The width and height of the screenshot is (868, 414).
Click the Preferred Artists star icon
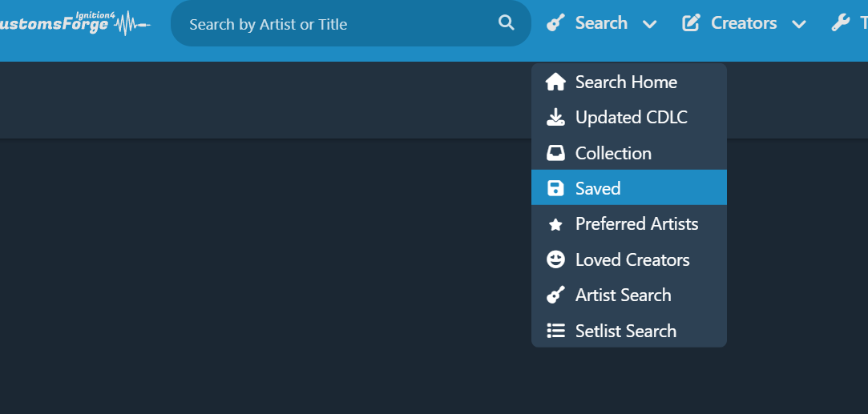tap(555, 224)
